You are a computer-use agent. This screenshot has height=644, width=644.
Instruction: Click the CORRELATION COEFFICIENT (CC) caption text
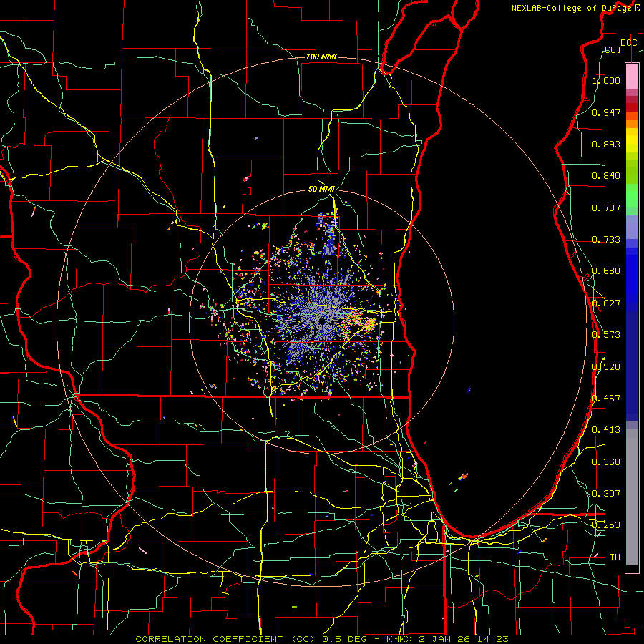pyautogui.click(x=226, y=639)
